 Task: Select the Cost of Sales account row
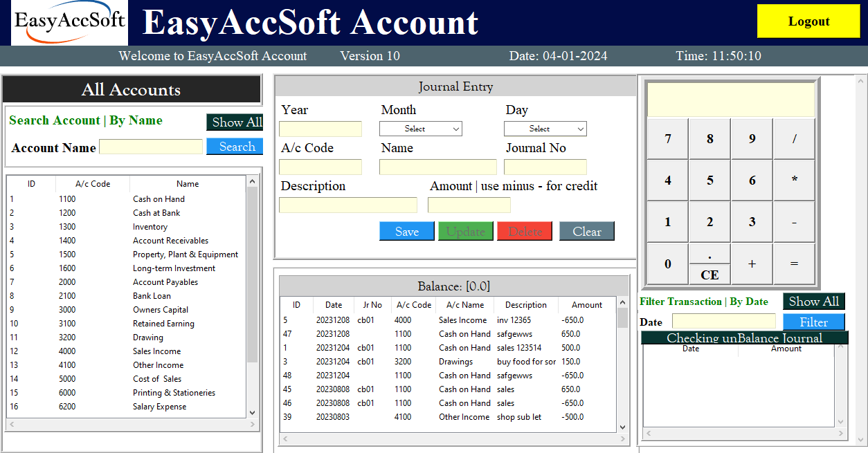[127, 379]
